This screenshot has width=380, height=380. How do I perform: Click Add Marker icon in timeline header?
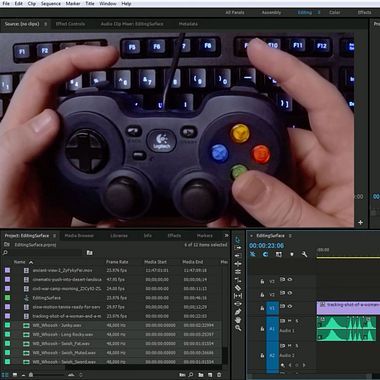[292, 254]
